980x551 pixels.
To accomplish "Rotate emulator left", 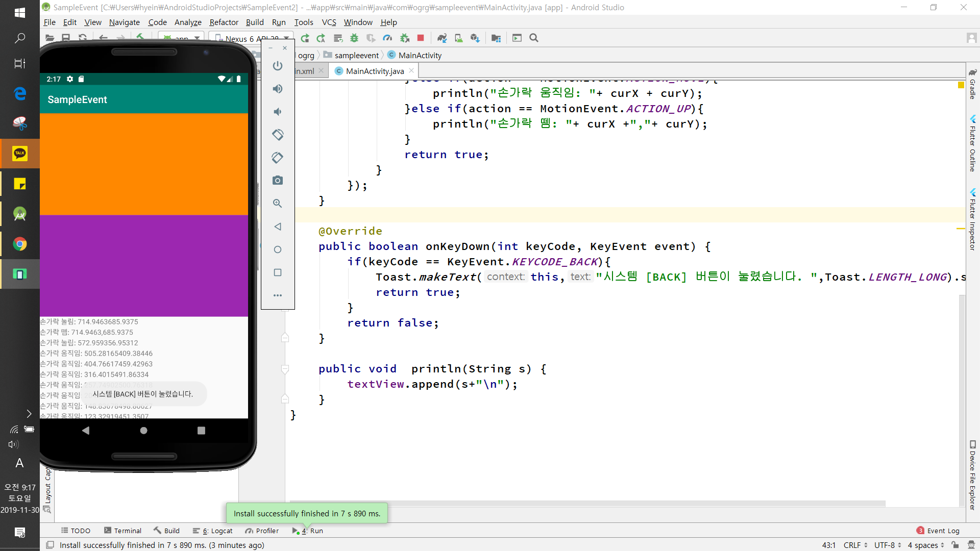I will 278,135.
